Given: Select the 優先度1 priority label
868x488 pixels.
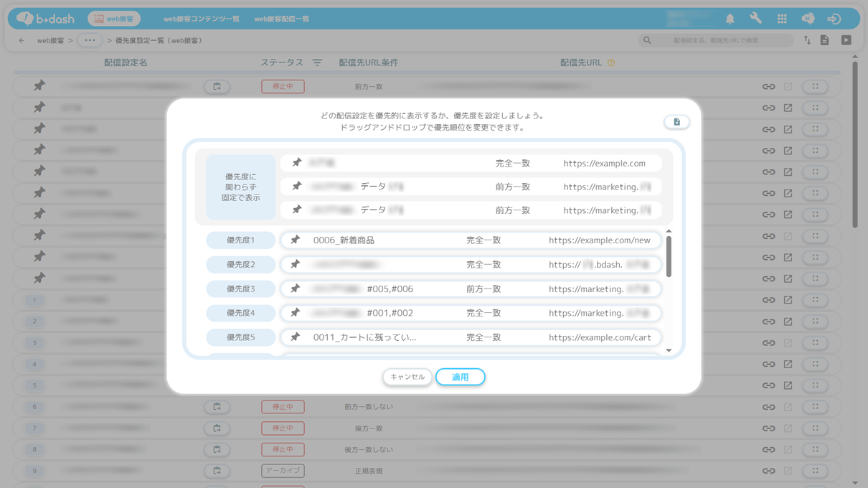Looking at the screenshot, I should [x=240, y=240].
